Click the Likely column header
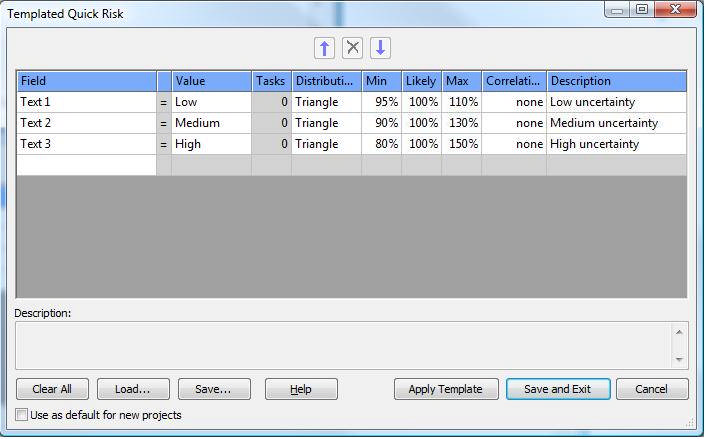Screen dimensions: 706x439 click(x=421, y=81)
